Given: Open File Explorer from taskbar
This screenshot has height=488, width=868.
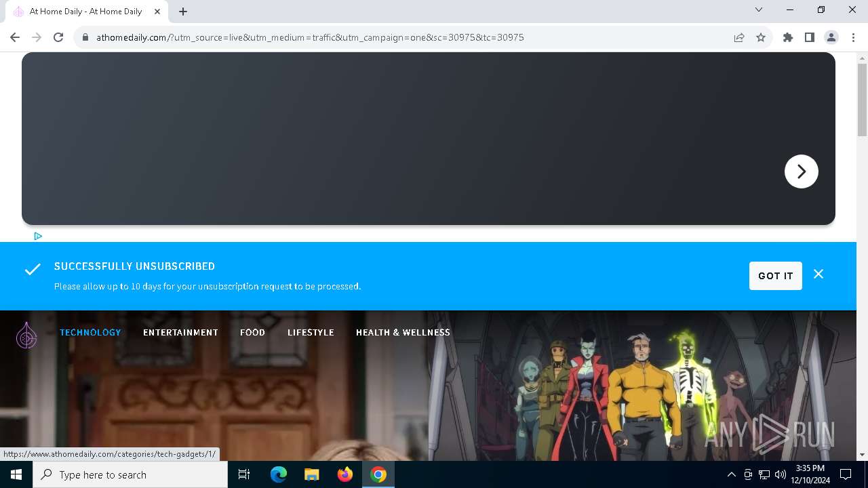Looking at the screenshot, I should point(311,474).
